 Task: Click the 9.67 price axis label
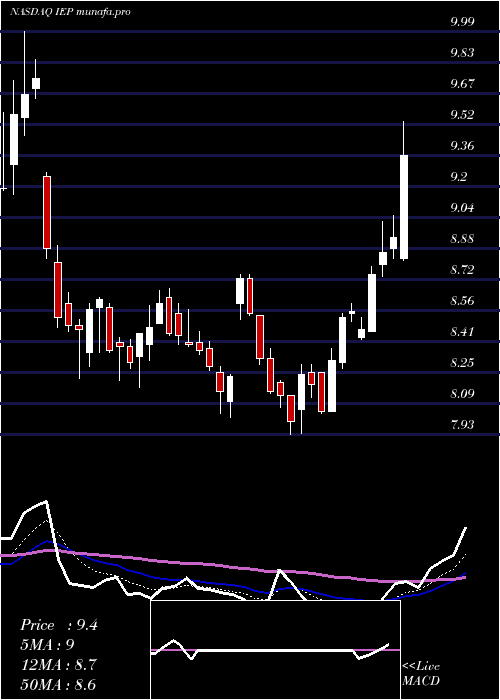click(x=462, y=84)
